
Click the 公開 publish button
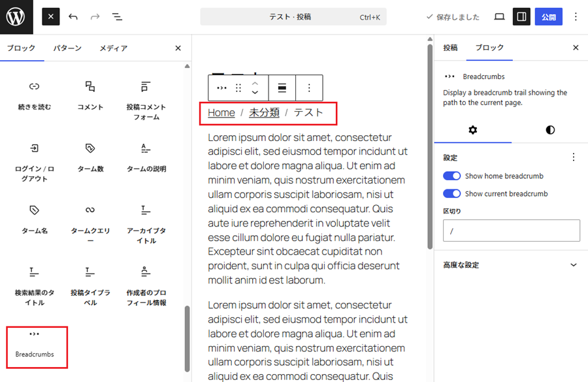click(x=548, y=17)
